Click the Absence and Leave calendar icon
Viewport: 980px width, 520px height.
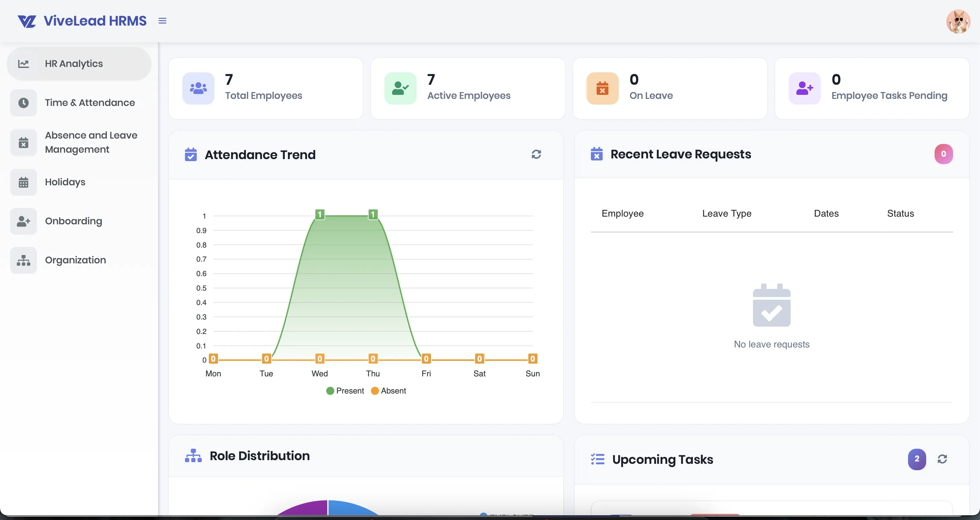coord(24,143)
